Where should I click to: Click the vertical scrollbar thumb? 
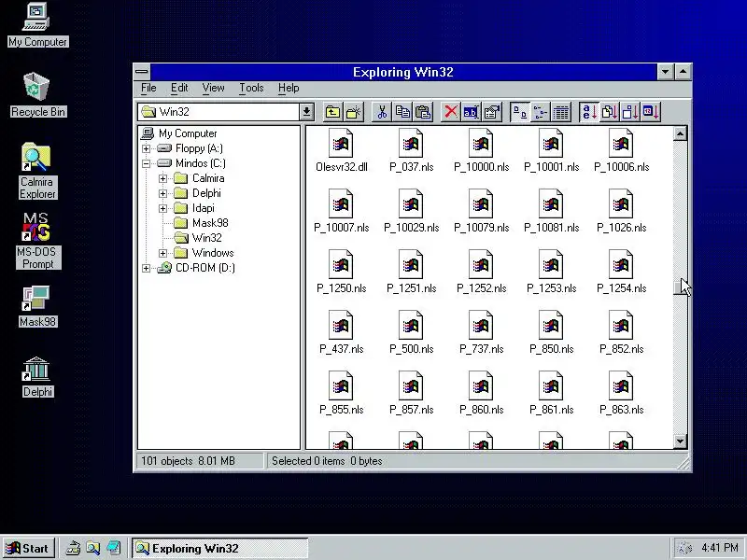point(680,287)
